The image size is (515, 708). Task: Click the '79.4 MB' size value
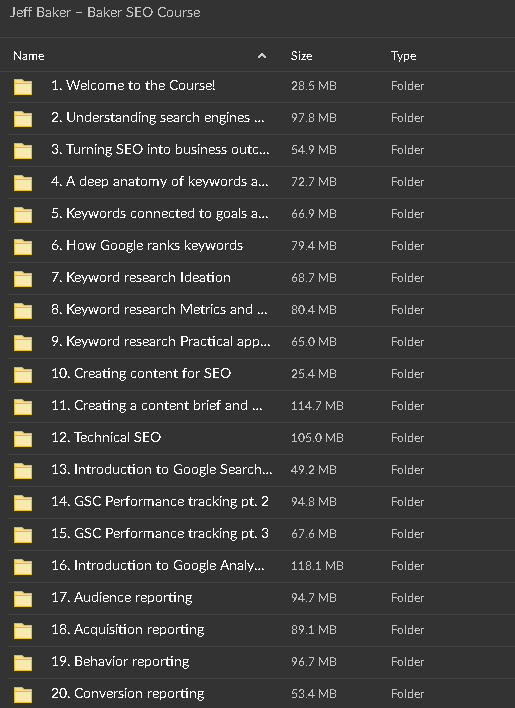[314, 247]
